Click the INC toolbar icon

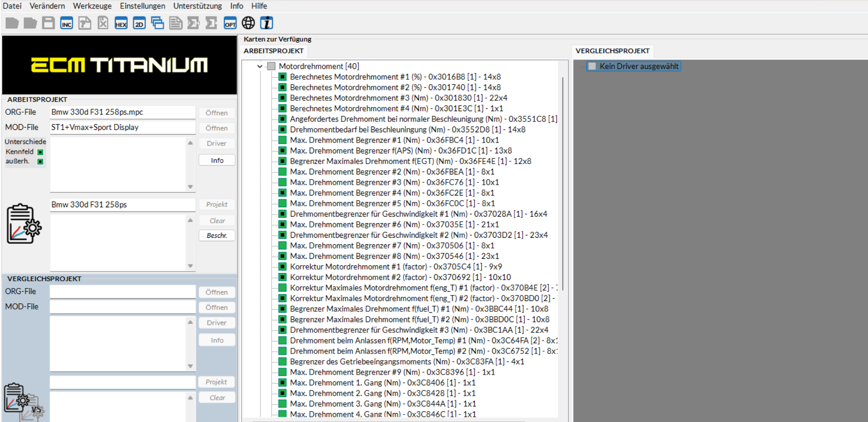click(x=67, y=23)
